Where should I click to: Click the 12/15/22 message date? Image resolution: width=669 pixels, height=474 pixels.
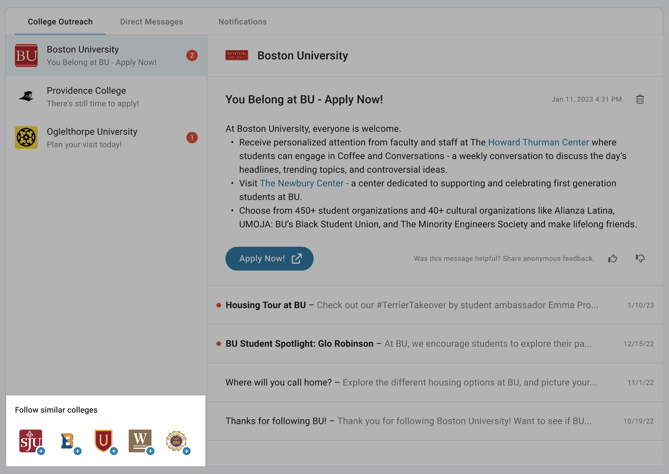(x=638, y=343)
